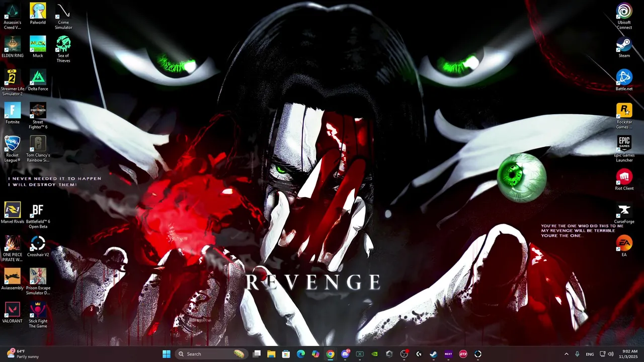Open the Assassin's Creed desktop shortcut
This screenshot has height=362, width=644.
[x=13, y=16]
